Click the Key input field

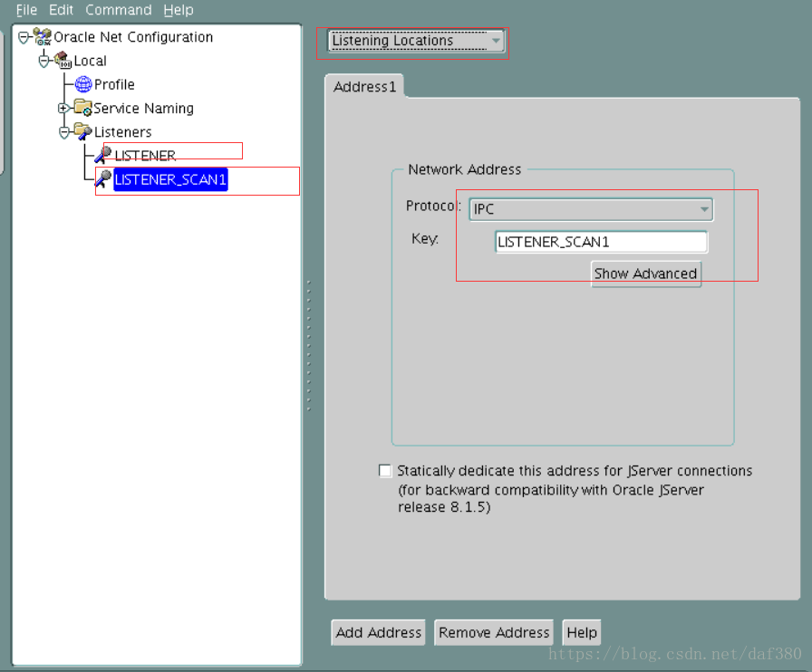coord(601,242)
